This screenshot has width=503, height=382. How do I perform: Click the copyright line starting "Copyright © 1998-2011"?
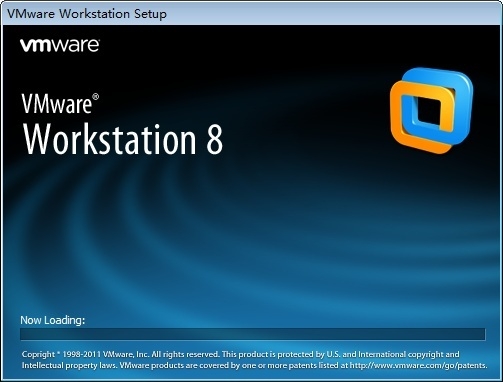240,354
